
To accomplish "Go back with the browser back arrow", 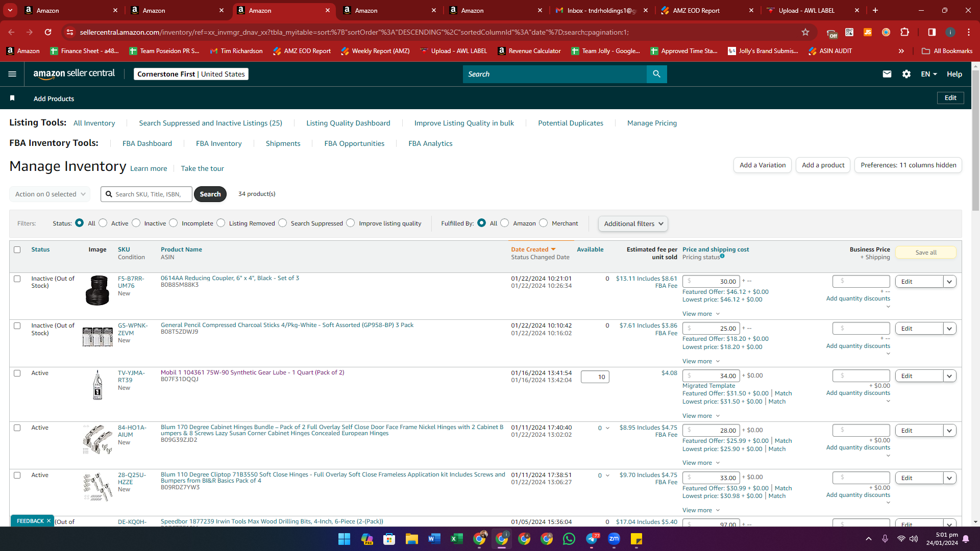I will [11, 32].
